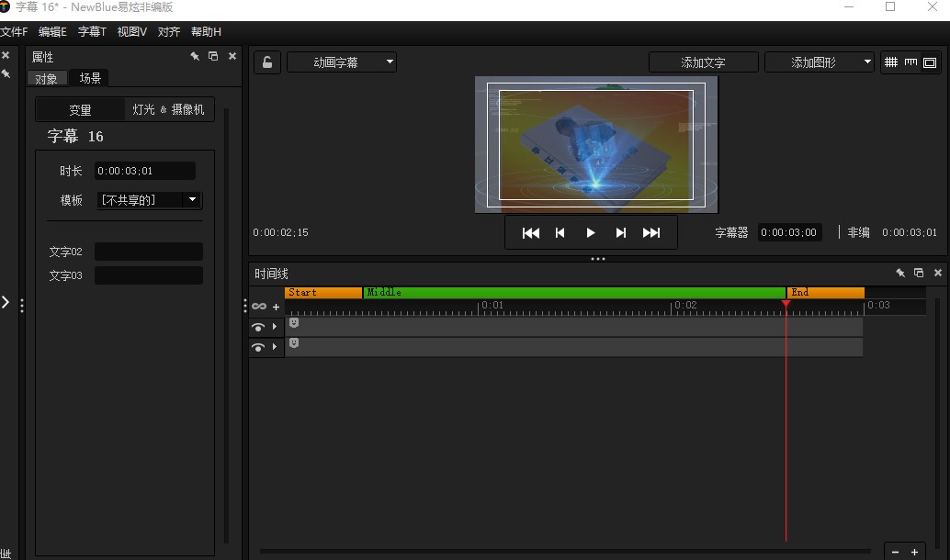
Task: Toggle the safe-area frame icon
Action: point(930,62)
